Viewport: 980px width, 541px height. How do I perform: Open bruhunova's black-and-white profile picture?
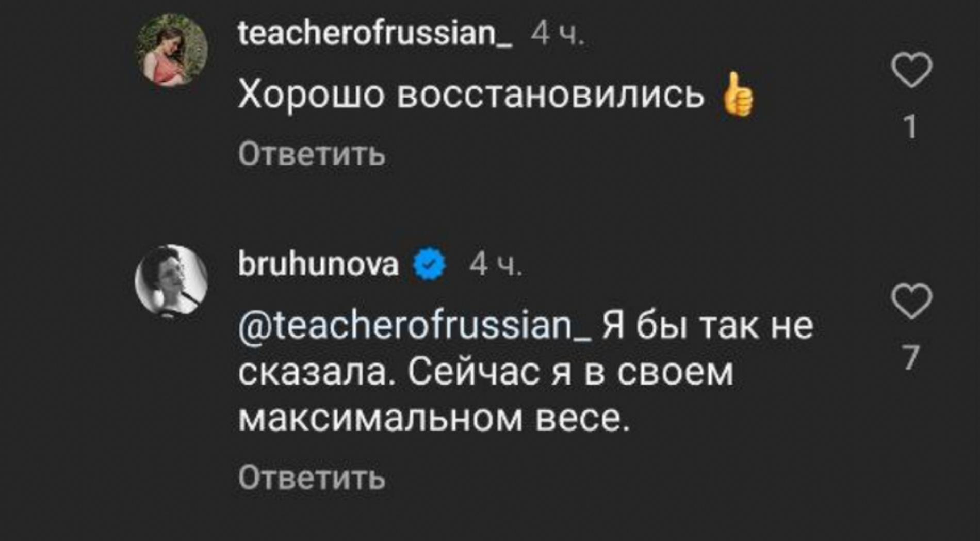171,280
